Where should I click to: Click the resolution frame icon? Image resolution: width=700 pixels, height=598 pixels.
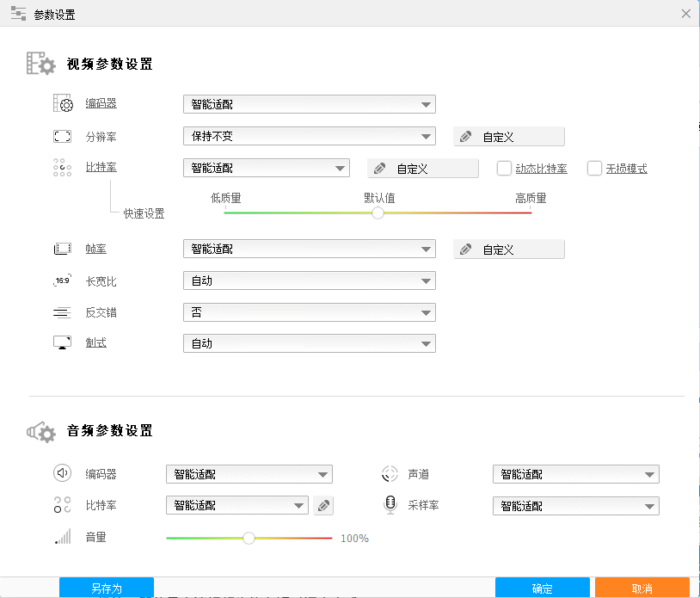point(62,135)
